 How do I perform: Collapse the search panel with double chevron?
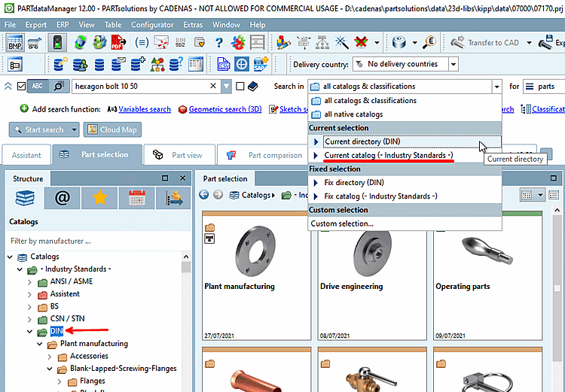pos(8,86)
